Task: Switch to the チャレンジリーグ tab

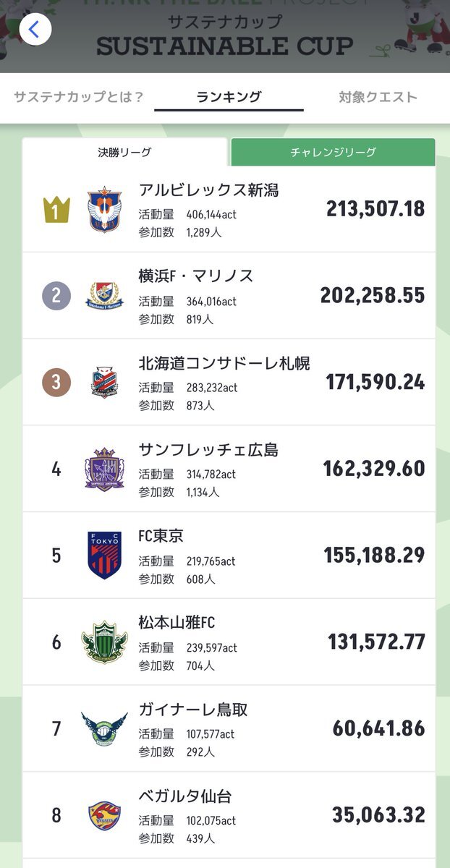Action: 333,153
